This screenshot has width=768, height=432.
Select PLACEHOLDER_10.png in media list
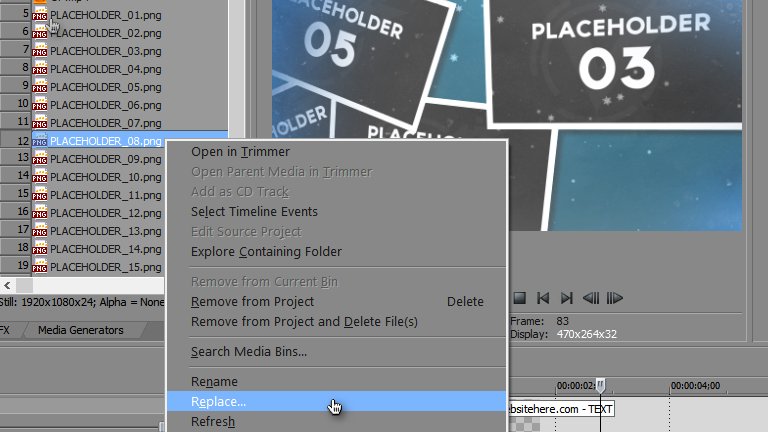[106, 177]
